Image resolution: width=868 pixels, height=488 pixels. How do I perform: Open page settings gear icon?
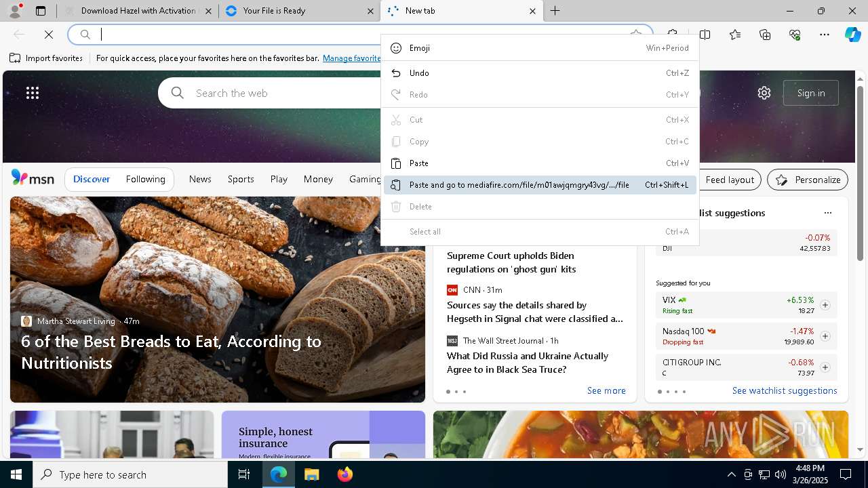coord(764,93)
